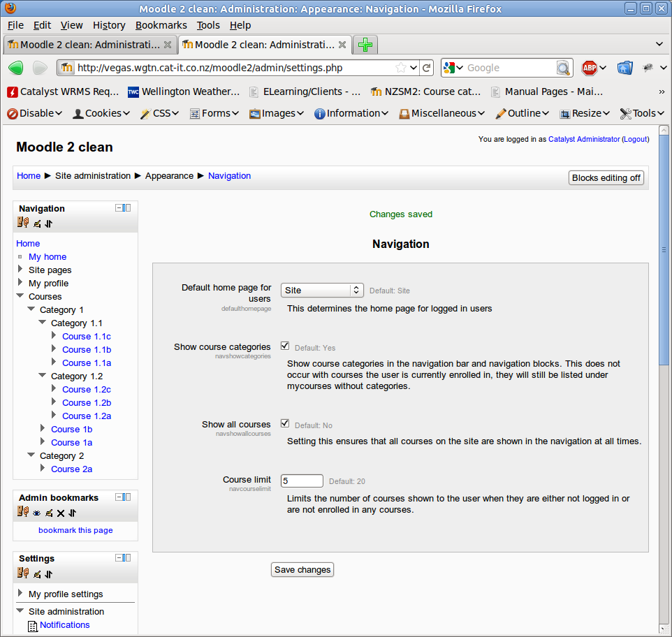Screen dimensions: 672x637
Task: Open the Disable web developer dropdown
Action: pos(34,113)
